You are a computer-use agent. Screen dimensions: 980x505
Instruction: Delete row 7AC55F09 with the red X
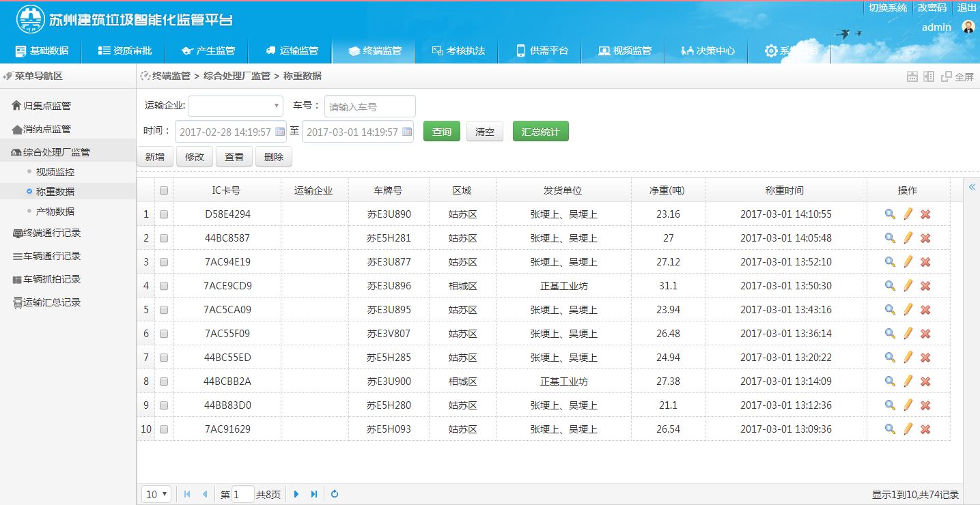pos(925,334)
